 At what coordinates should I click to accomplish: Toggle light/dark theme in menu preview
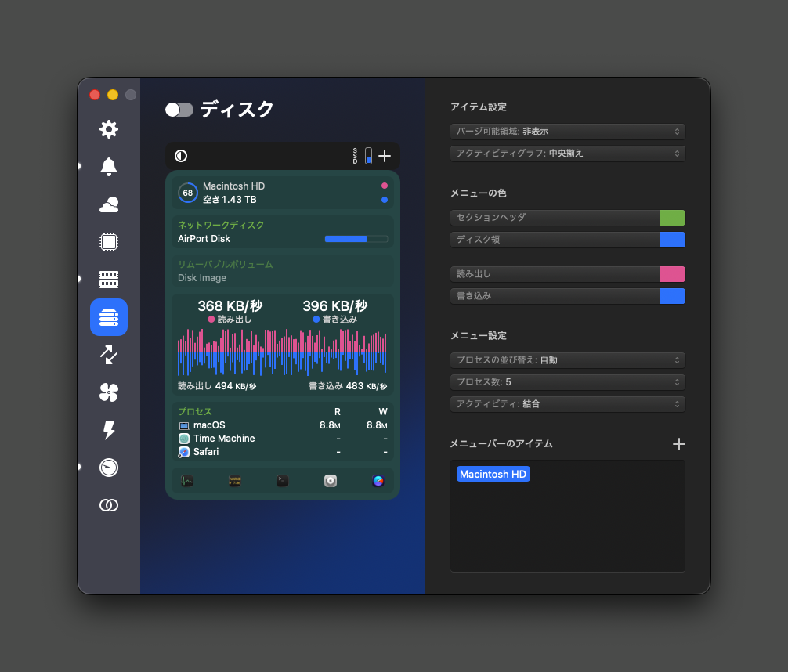tap(181, 156)
